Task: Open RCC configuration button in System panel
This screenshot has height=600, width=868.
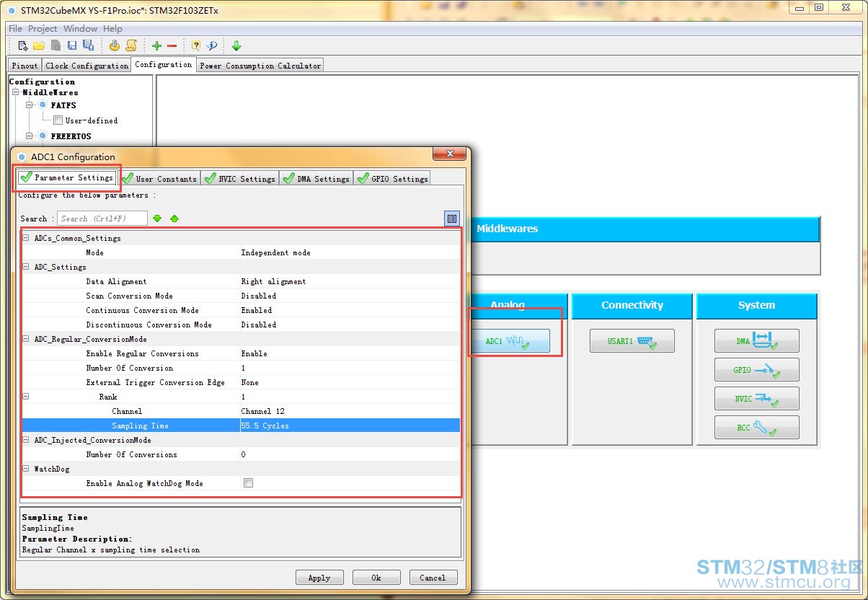Action: tap(757, 428)
